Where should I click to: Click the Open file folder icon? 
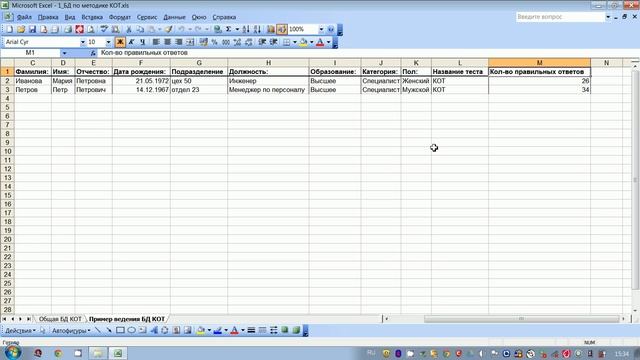click(x=21, y=29)
